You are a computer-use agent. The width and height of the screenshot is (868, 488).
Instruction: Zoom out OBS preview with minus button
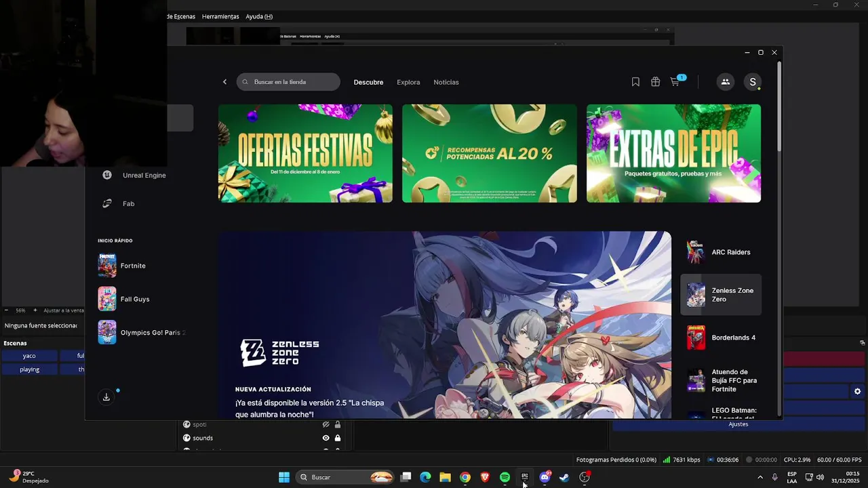[8, 310]
